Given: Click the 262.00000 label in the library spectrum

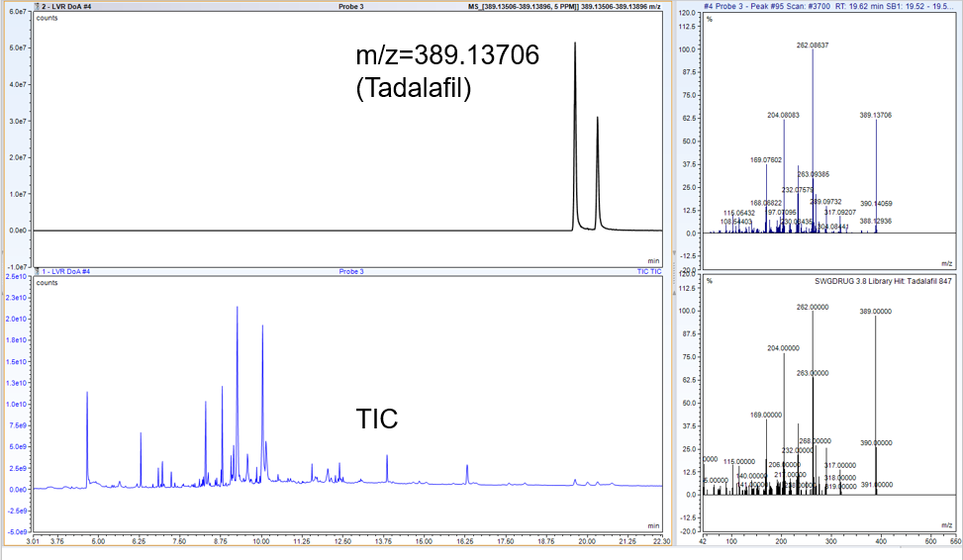Looking at the screenshot, I should (813, 307).
